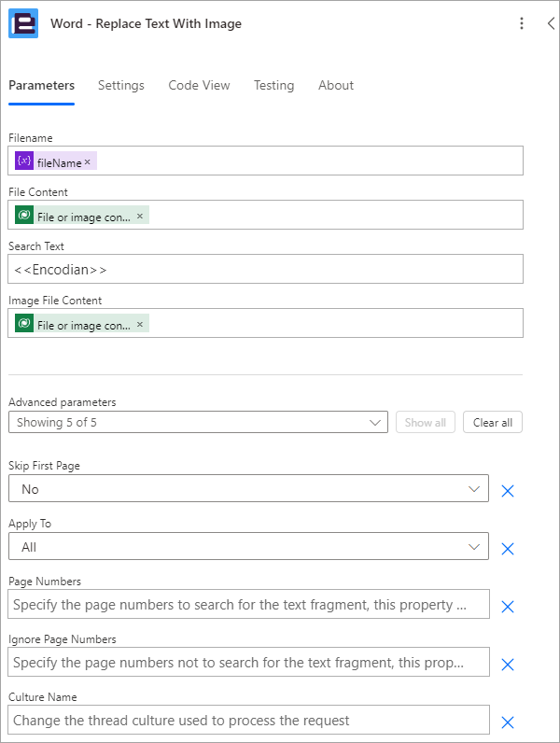Switch to the Code View tab
This screenshot has height=743, width=560.
199,85
